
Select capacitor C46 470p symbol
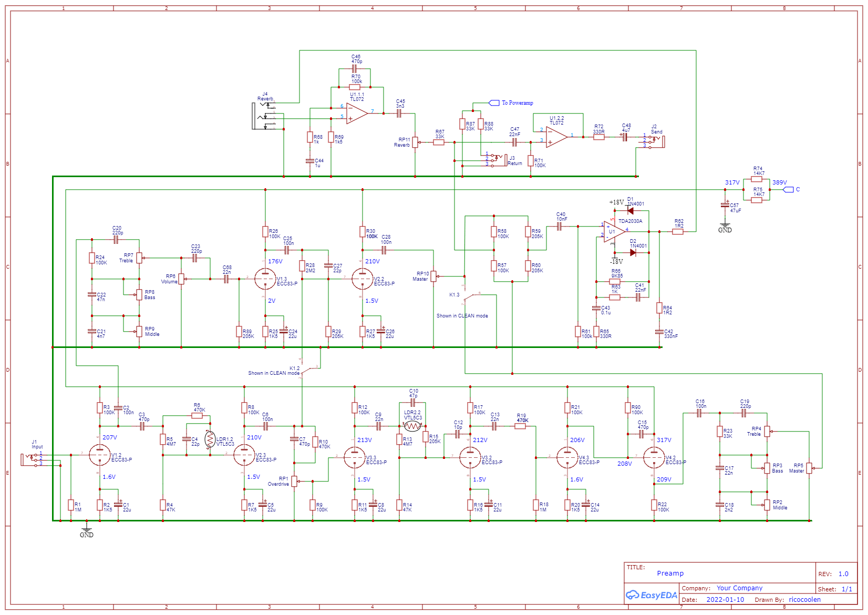pos(355,69)
